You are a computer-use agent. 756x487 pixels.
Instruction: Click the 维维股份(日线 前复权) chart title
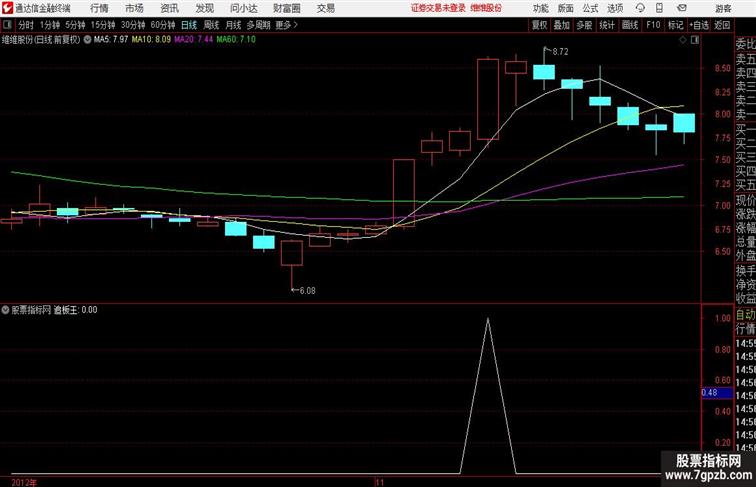[x=41, y=40]
